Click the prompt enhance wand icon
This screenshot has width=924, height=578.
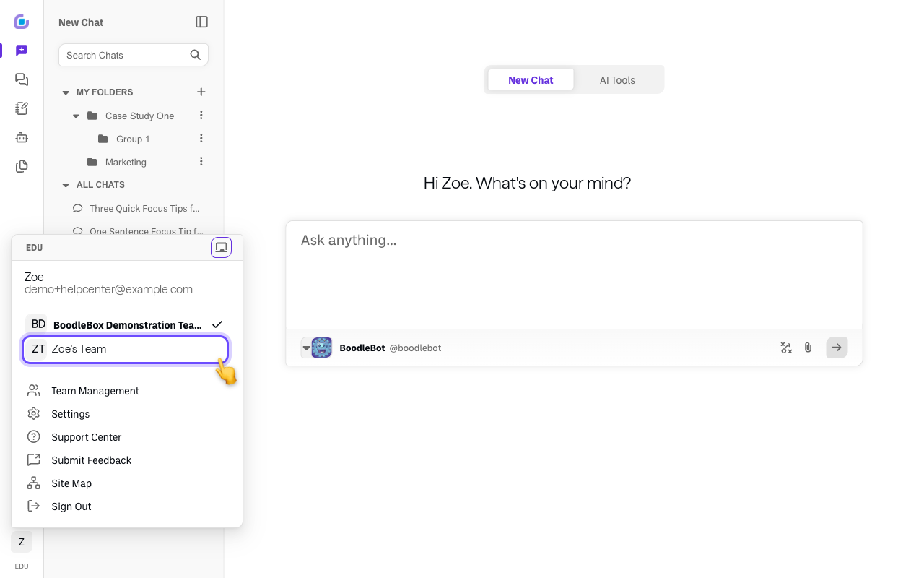pos(786,348)
